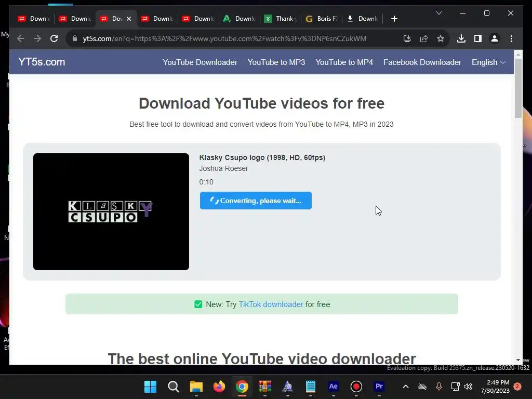Open the Facebook Downloader nav link

422,62
